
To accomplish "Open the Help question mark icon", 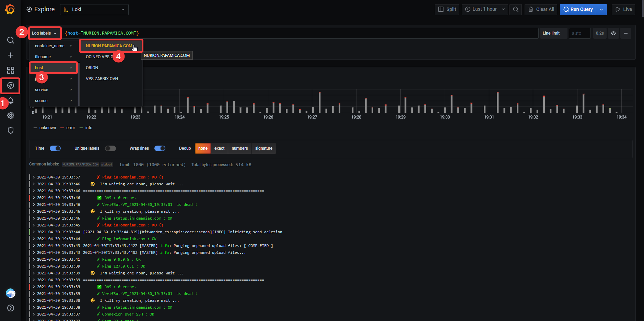I will pyautogui.click(x=11, y=308).
